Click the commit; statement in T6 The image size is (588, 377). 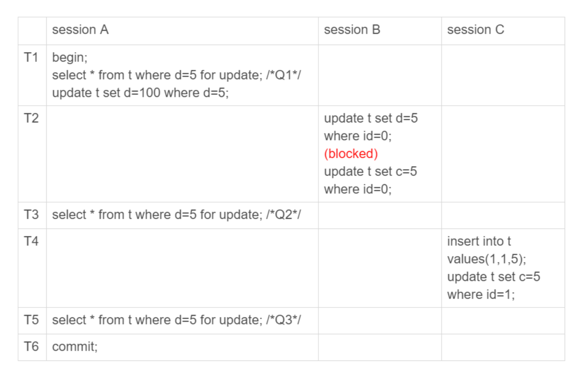[x=75, y=347]
